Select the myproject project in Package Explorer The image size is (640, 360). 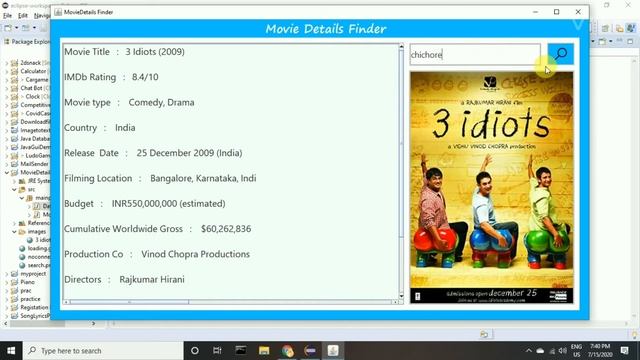pos(33,274)
